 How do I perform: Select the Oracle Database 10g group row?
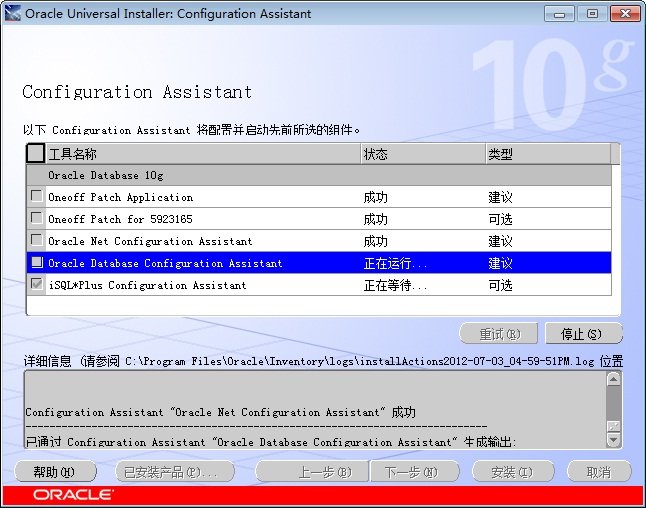(319, 175)
